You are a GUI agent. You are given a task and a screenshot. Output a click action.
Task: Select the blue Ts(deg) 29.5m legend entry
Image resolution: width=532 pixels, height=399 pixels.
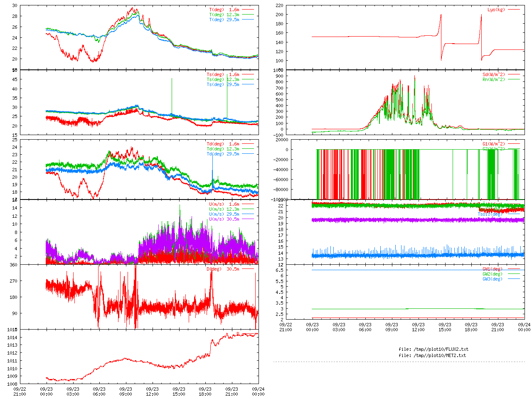click(x=223, y=84)
